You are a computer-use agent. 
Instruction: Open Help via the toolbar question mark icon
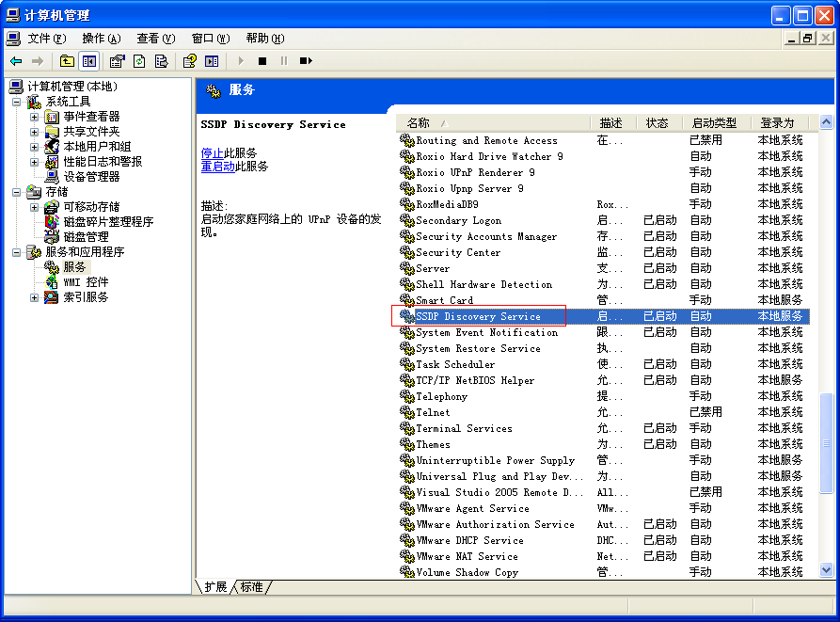190,60
